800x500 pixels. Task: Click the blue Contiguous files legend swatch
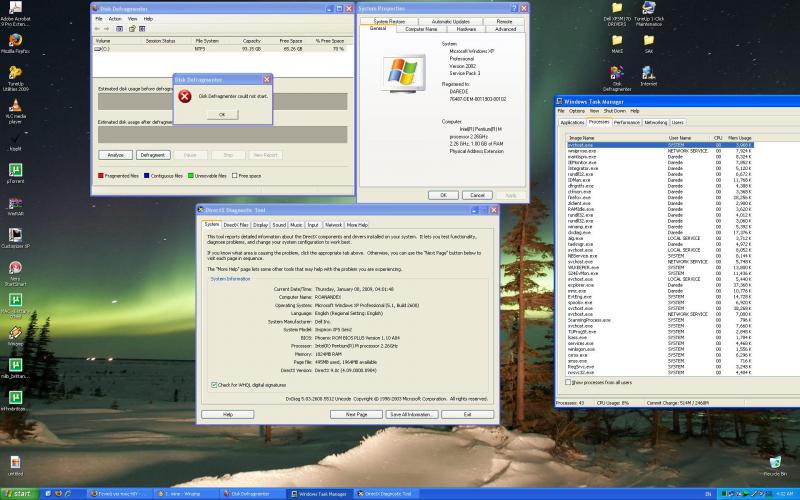click(x=146, y=176)
